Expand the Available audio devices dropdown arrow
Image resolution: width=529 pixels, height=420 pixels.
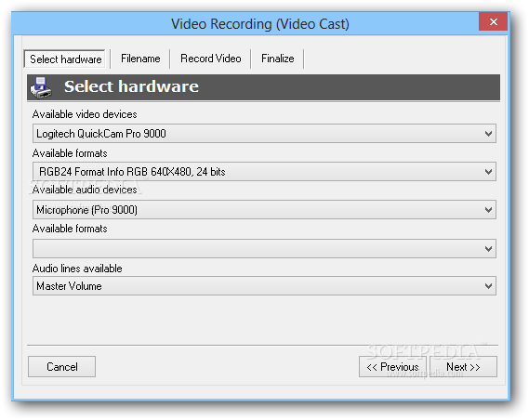click(488, 210)
